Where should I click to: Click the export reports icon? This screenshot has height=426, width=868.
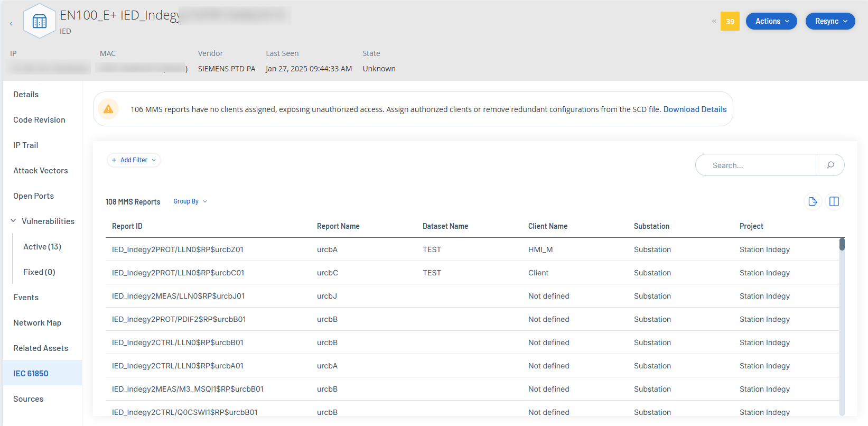coord(813,201)
